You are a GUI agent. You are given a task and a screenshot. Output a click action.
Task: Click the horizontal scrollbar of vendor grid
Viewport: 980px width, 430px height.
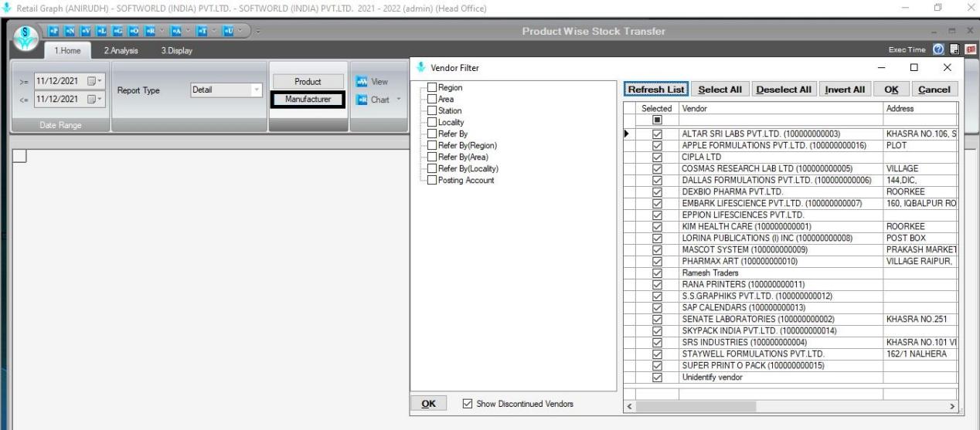click(x=791, y=406)
